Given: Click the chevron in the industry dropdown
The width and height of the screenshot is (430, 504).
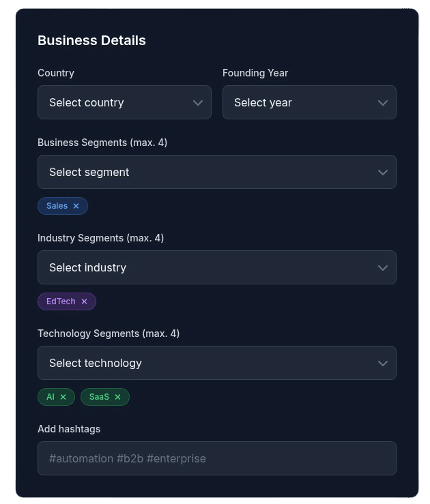Looking at the screenshot, I should (383, 268).
